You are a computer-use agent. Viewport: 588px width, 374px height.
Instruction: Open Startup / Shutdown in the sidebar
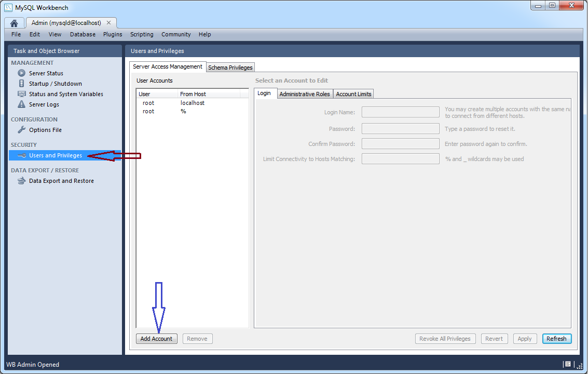pyautogui.click(x=56, y=84)
